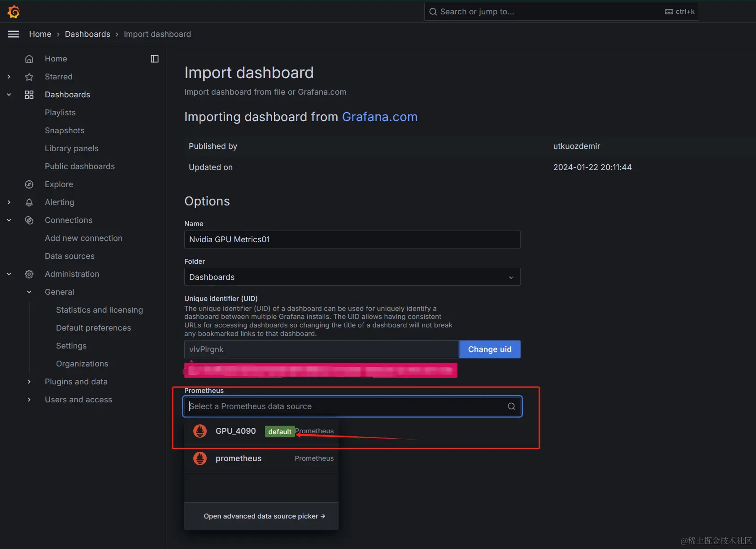Image resolution: width=756 pixels, height=549 pixels.
Task: Click Home in the breadcrumb
Action: point(40,34)
